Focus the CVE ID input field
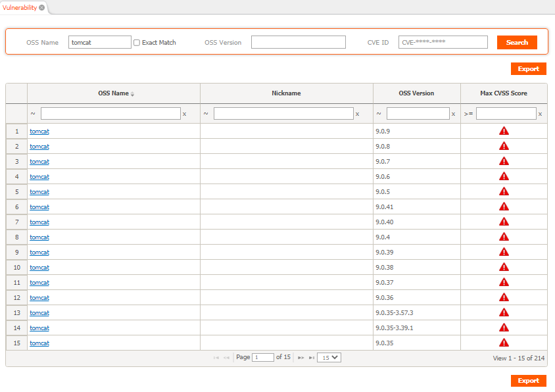555x392 pixels. (x=443, y=42)
